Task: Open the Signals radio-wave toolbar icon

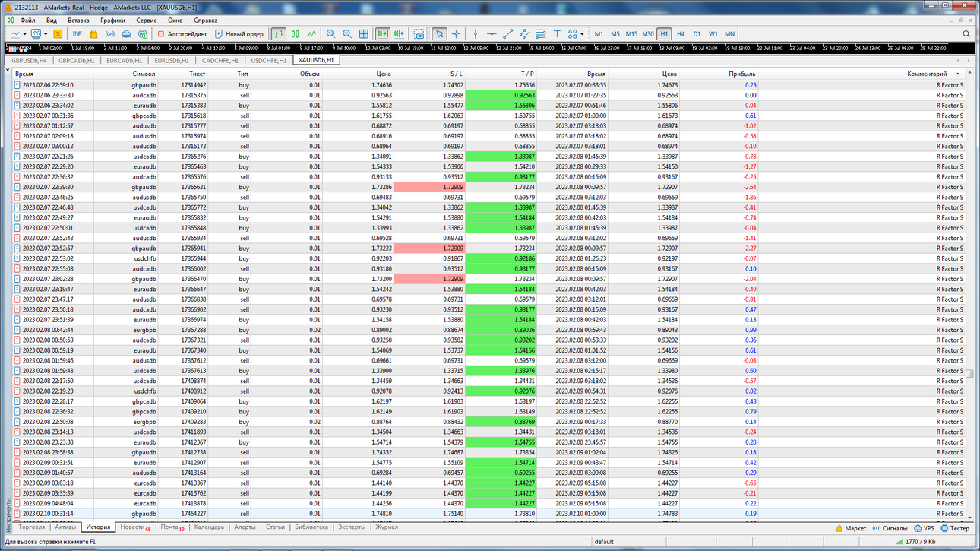Action: [x=110, y=34]
